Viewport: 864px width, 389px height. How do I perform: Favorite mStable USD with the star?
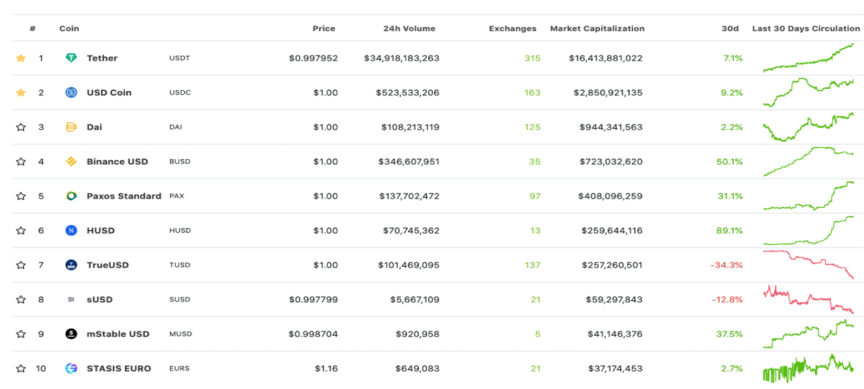pyautogui.click(x=21, y=334)
